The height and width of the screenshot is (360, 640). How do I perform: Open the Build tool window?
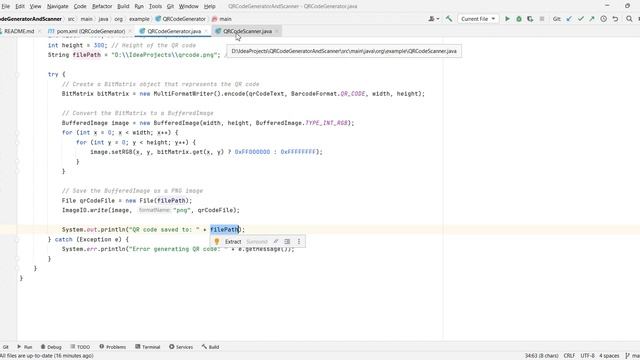click(x=211, y=347)
